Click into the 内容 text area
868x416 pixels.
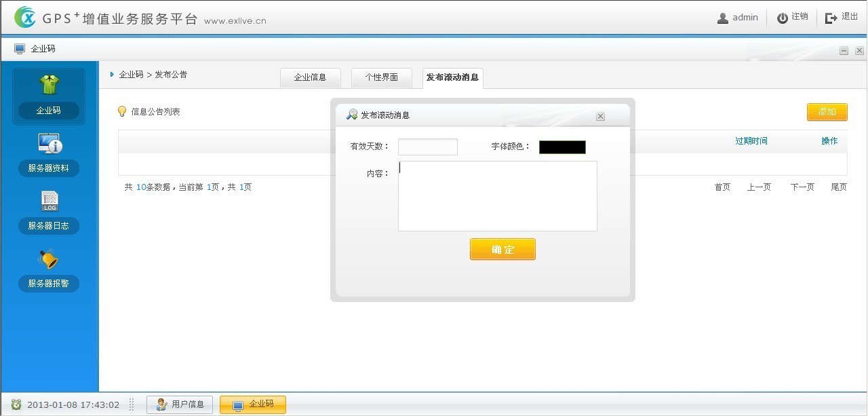click(x=497, y=196)
